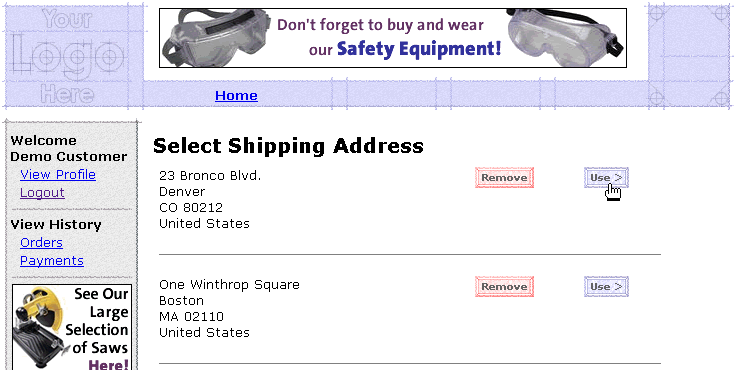
Task: Use the Denver address for shipping
Action: click(x=606, y=177)
